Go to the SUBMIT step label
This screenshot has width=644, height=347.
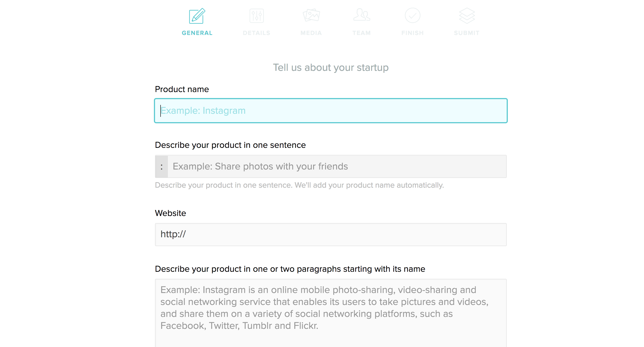tap(466, 33)
